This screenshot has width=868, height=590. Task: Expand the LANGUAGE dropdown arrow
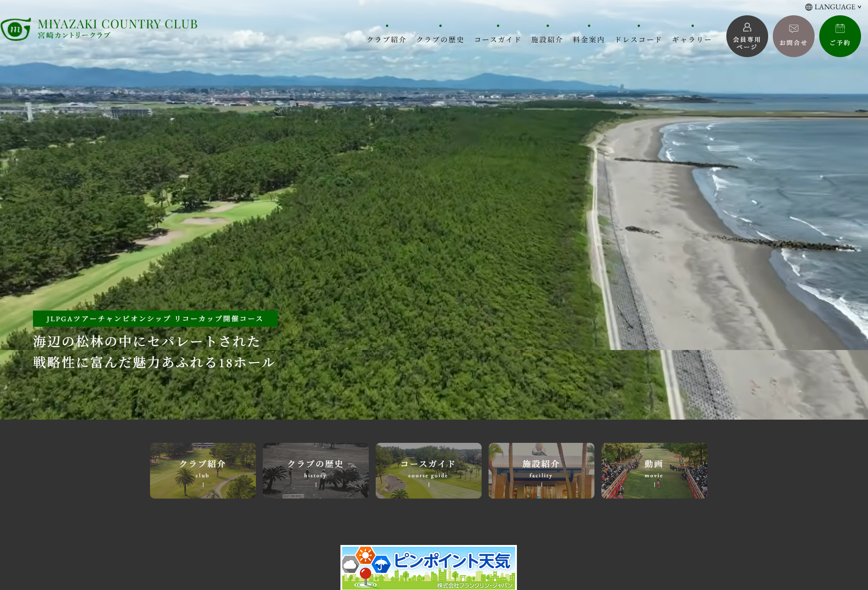pos(859,7)
